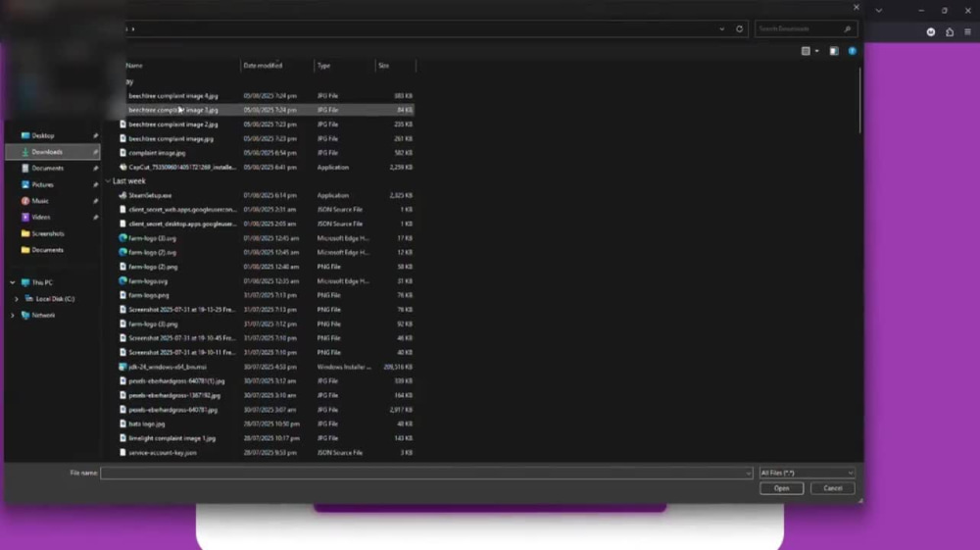Screen dimensions: 980x550
Task: Toggle the preview pane icon
Action: [834, 51]
